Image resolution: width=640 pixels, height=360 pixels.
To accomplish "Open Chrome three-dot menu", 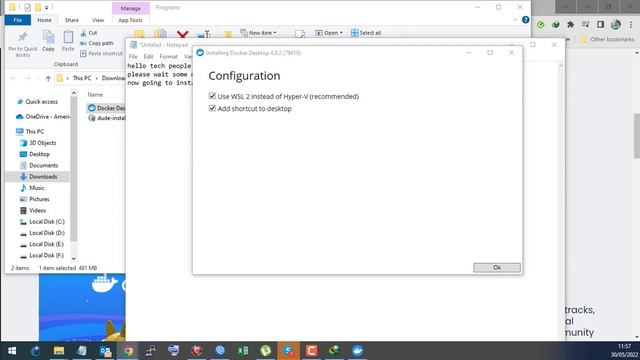I will coord(631,24).
